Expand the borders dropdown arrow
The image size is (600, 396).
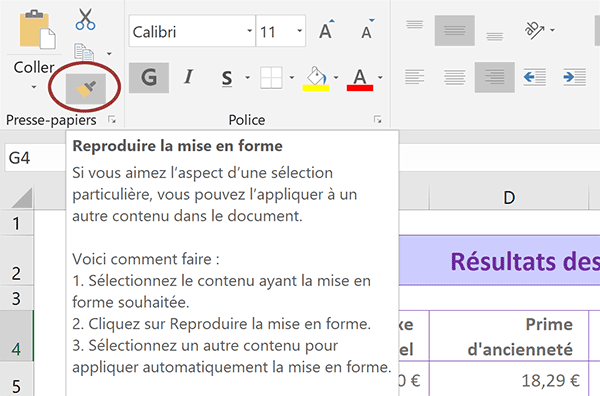pos(292,78)
